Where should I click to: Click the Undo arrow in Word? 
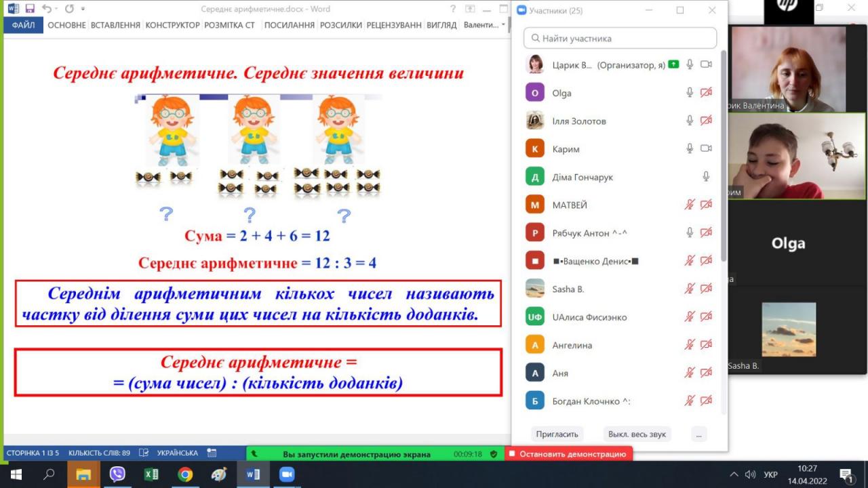(46, 9)
